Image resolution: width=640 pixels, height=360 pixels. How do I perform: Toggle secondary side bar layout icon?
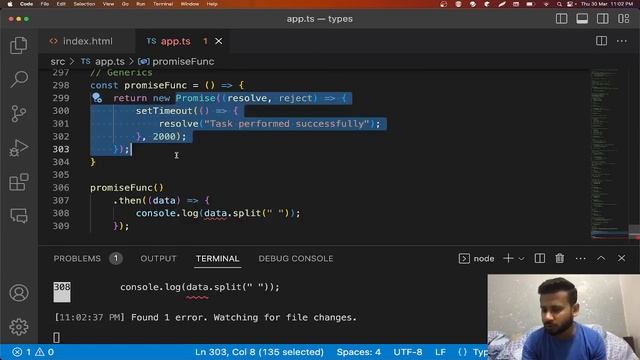click(602, 19)
